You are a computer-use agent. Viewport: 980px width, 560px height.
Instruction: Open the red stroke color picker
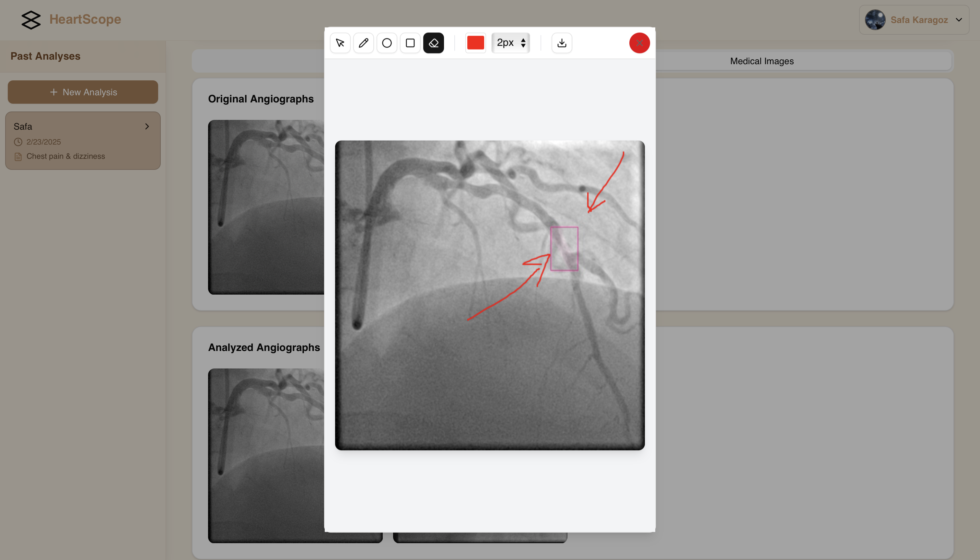tap(475, 43)
